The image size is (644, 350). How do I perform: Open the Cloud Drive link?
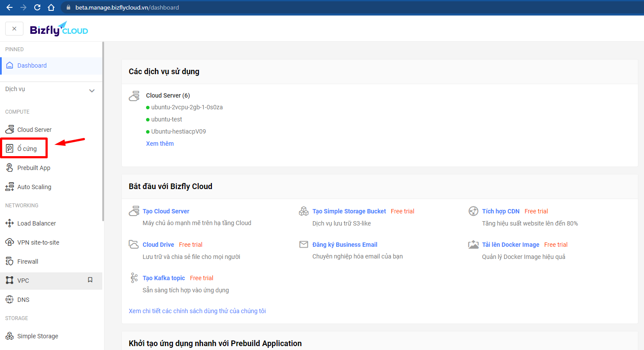click(x=158, y=245)
